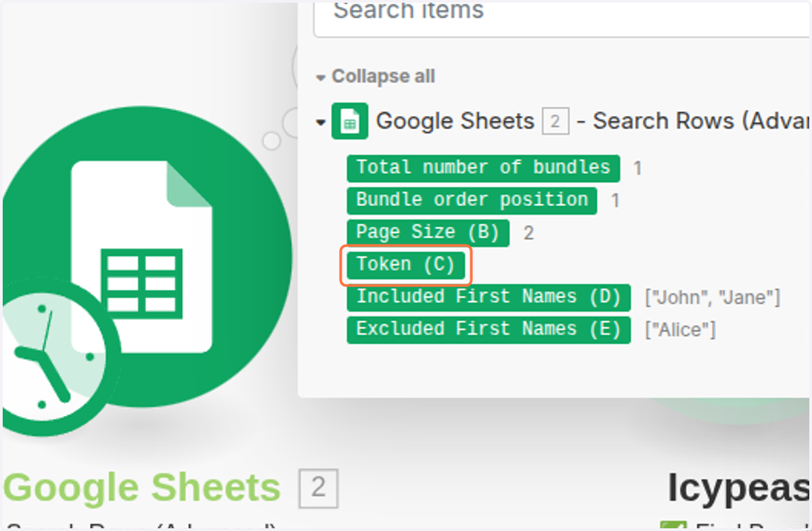812x531 pixels.
Task: Click the Google Sheets heading in items list
Action: pyautogui.click(x=455, y=121)
